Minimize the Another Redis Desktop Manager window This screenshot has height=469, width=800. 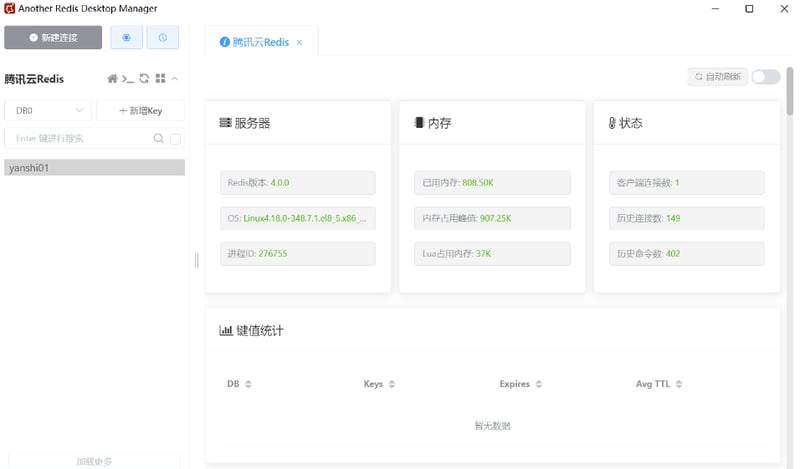tap(715, 9)
